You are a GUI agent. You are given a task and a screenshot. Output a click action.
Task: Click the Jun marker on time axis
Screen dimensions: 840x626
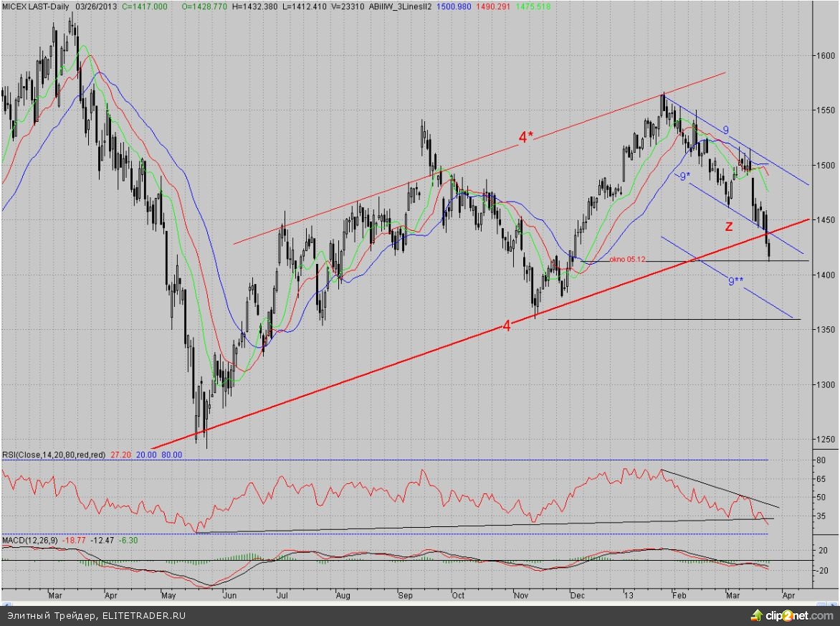tap(229, 595)
